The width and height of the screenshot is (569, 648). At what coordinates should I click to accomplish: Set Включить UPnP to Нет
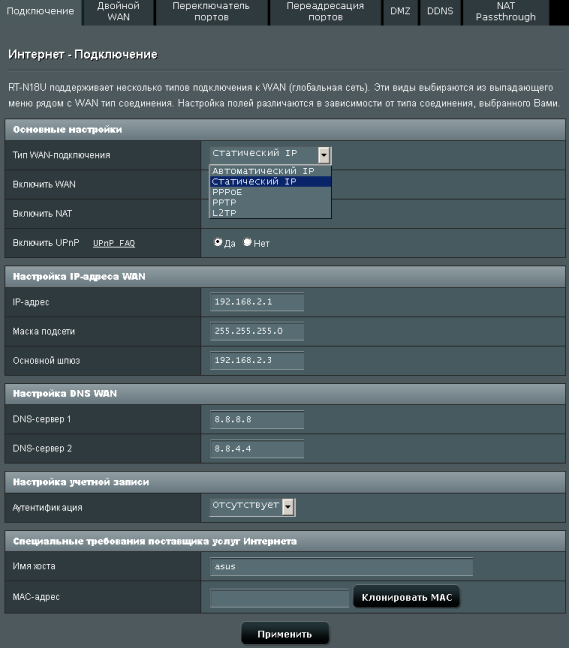[247, 243]
